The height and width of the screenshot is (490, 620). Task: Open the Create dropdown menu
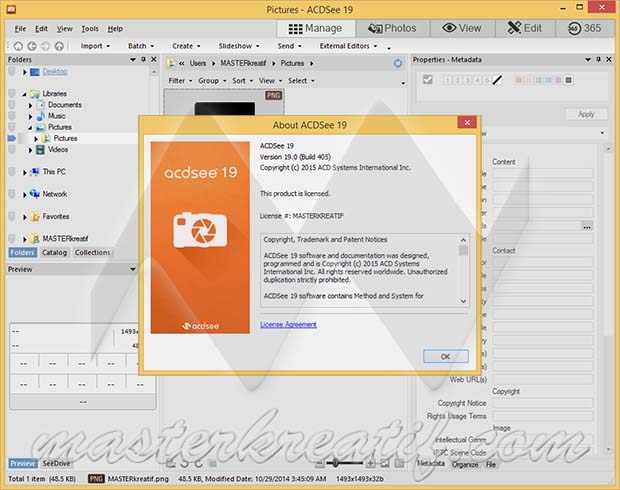point(186,46)
